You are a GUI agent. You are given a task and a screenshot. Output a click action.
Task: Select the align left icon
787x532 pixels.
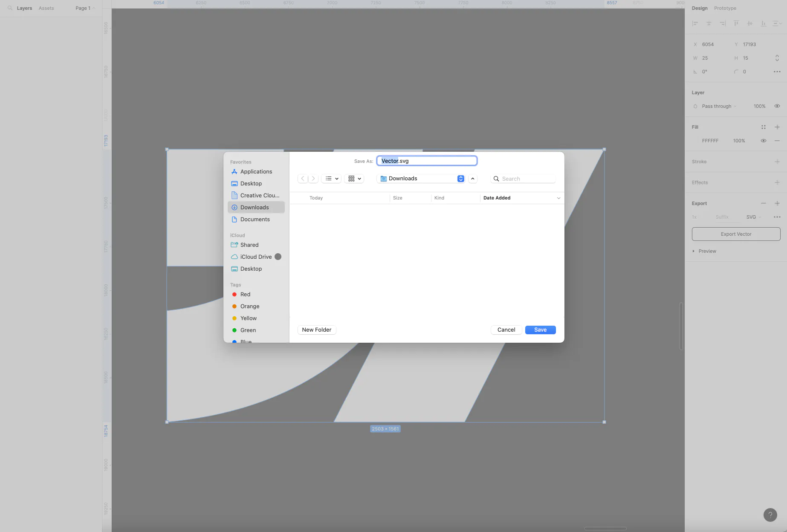(x=695, y=23)
